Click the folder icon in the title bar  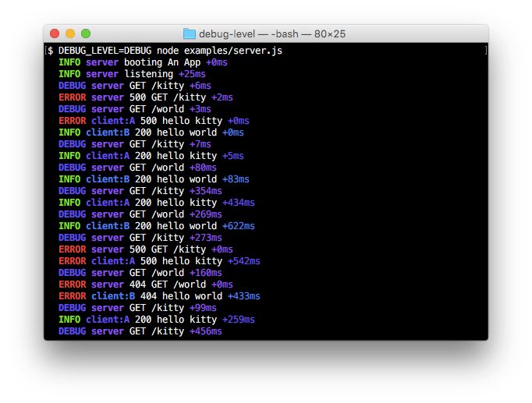tap(190, 34)
